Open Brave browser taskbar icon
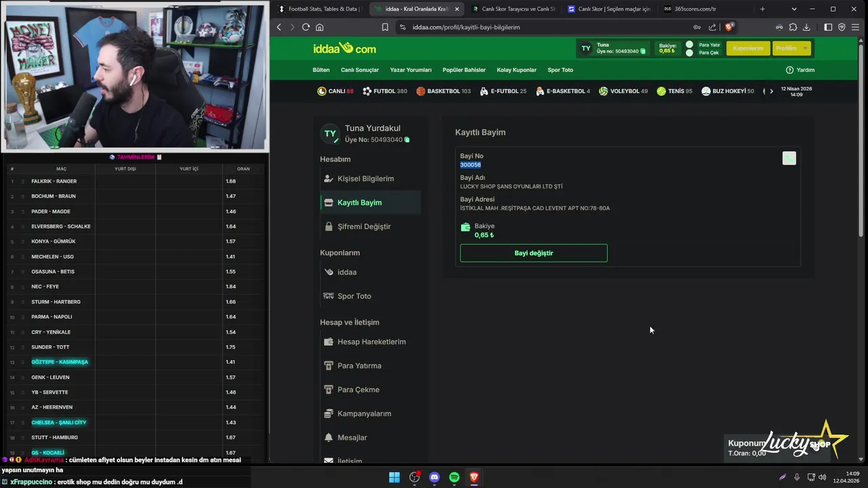868x488 pixels. point(474,477)
